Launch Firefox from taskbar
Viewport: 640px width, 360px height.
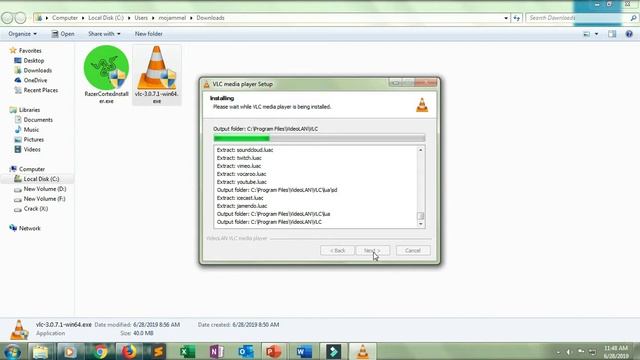coord(129,351)
